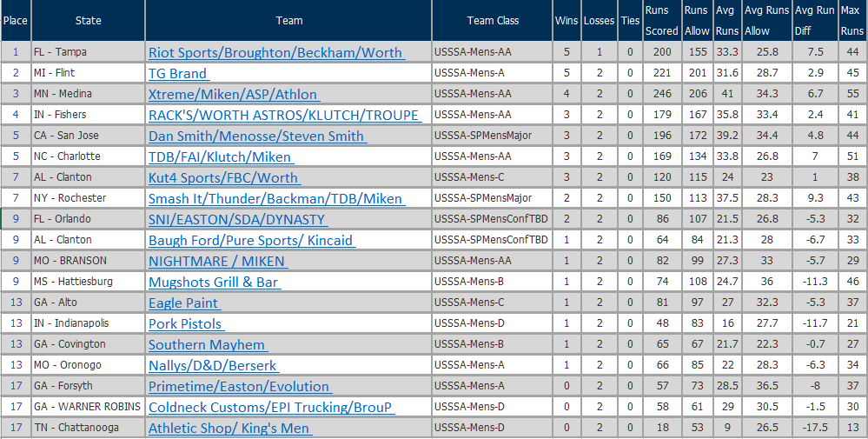Select the 'GA - WARNER ROBINS' state cell
The width and height of the screenshot is (868, 439).
point(88,406)
